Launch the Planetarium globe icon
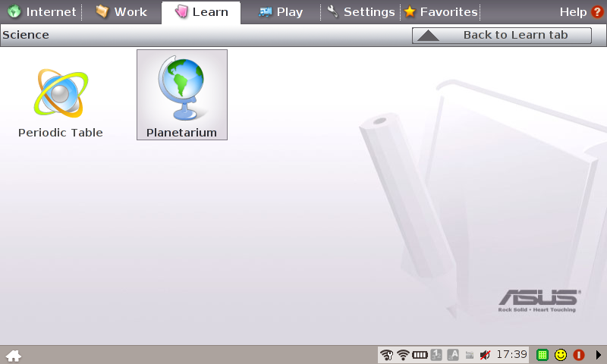This screenshot has width=607, height=364. point(181,95)
